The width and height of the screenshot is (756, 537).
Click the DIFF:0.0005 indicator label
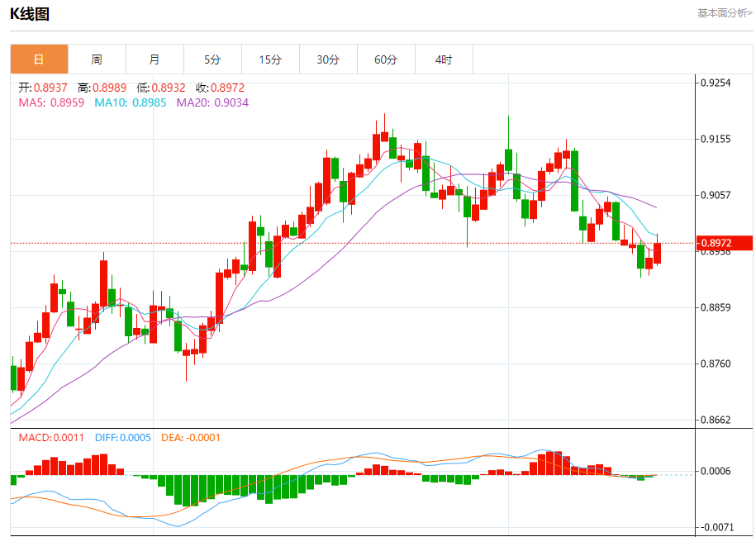click(x=123, y=438)
